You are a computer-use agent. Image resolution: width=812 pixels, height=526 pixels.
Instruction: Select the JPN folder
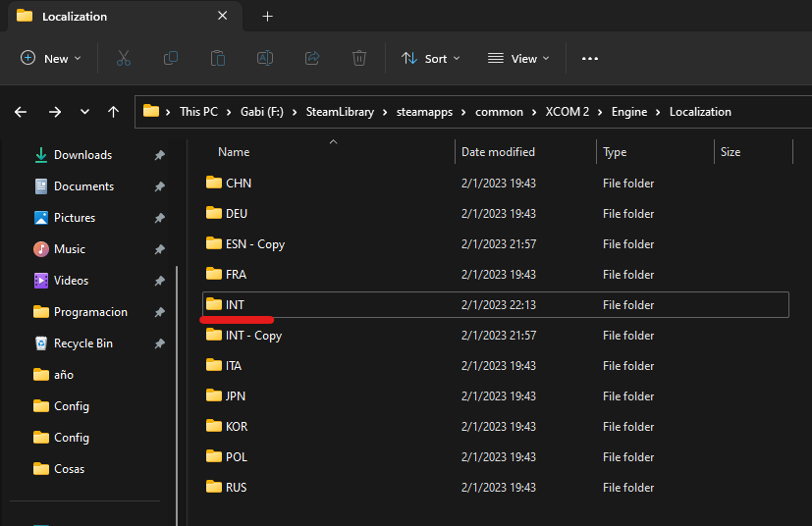[x=496, y=396]
